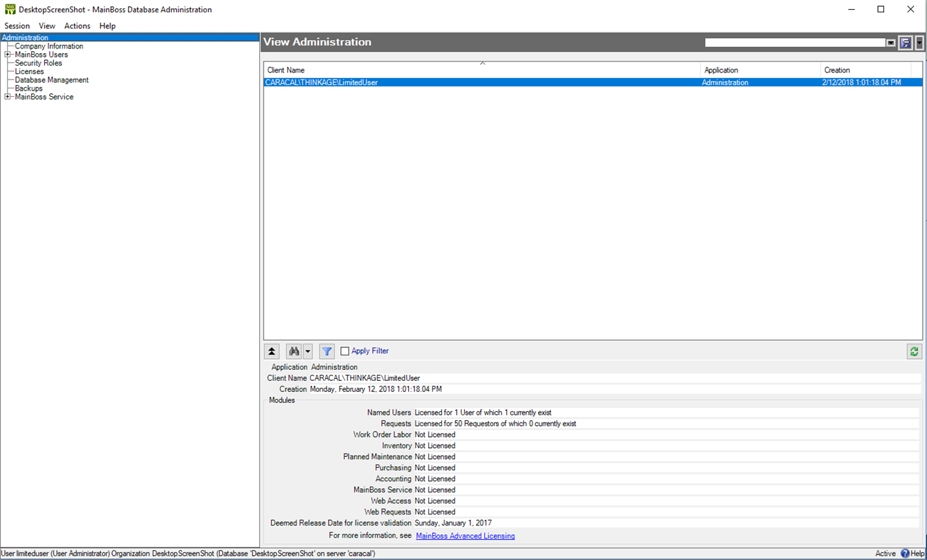Expand the MainBoss Service tree node
The height and width of the screenshot is (560, 927).
8,97
